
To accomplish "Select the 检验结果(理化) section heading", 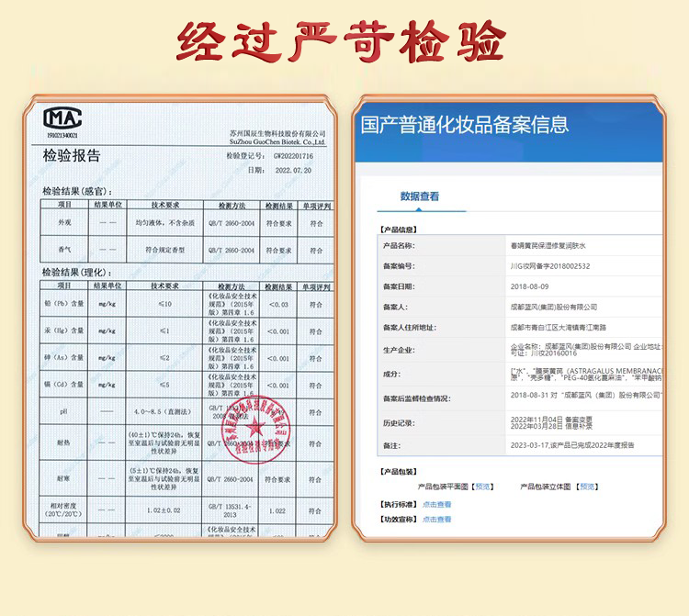I will (77, 273).
